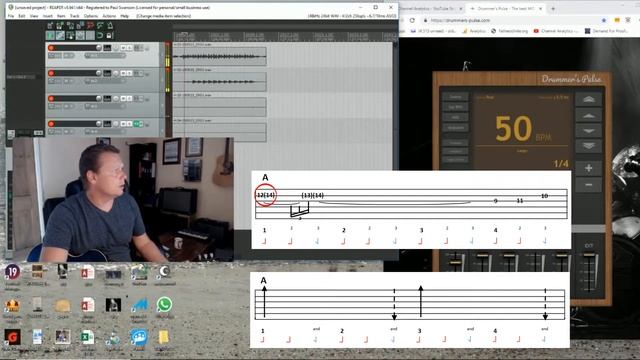The image size is (640, 360).
Task: Open the Edit menu in REAPER
Action: 22,16
